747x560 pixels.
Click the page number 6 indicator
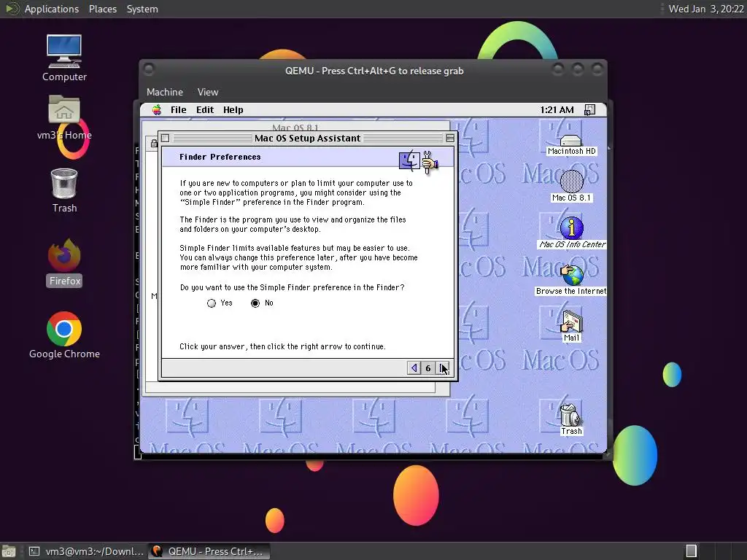pyautogui.click(x=427, y=368)
